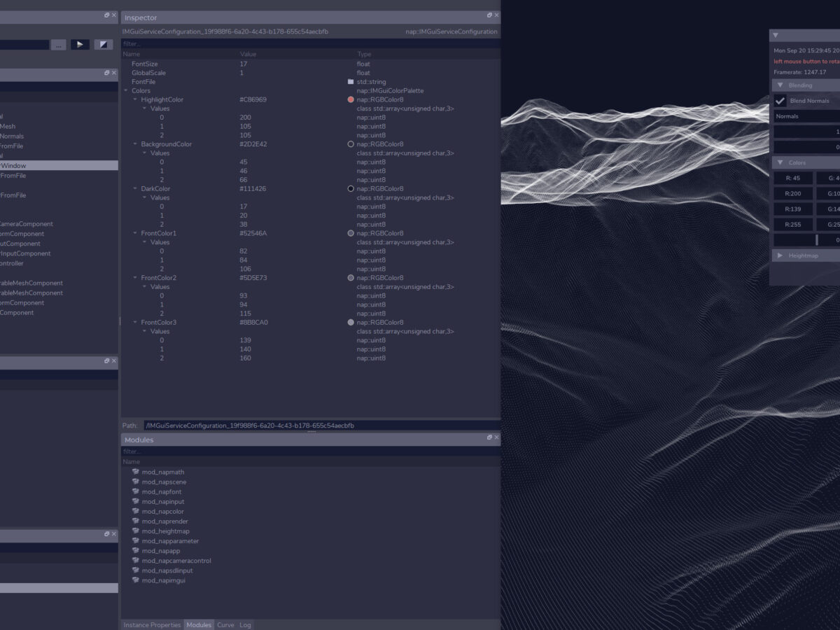Click the mod_heightmap module icon

(x=136, y=531)
